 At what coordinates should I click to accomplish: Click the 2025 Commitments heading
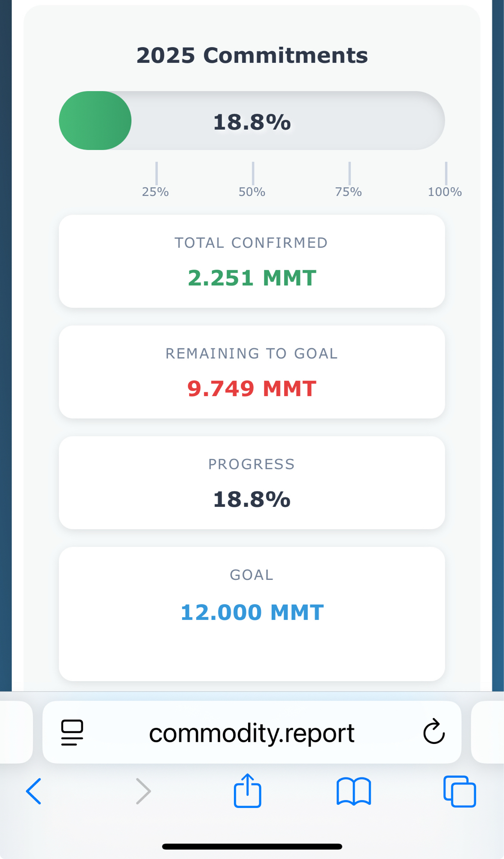click(252, 55)
